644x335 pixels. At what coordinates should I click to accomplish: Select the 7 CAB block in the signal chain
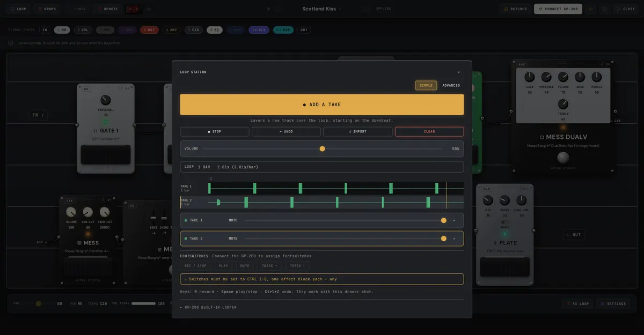[x=193, y=30]
